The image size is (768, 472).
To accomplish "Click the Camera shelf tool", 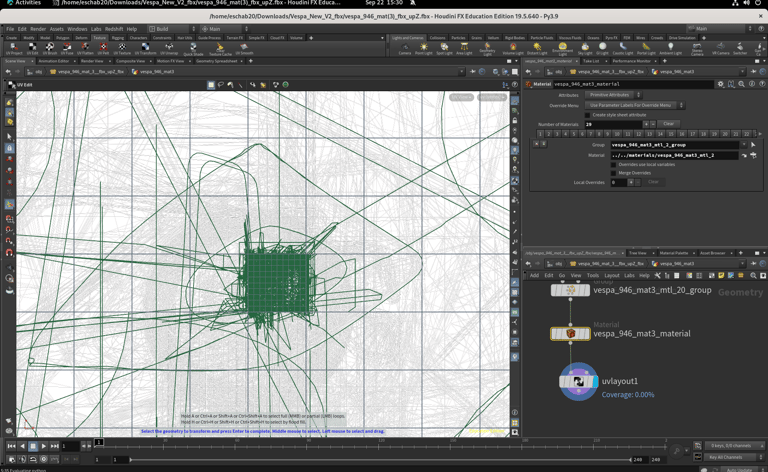I will point(405,48).
